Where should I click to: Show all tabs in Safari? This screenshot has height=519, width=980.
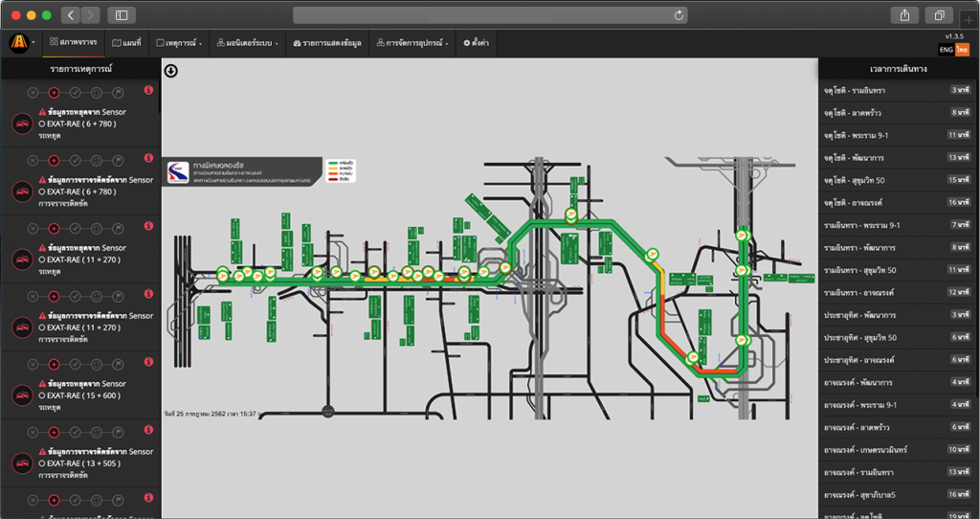[x=940, y=15]
